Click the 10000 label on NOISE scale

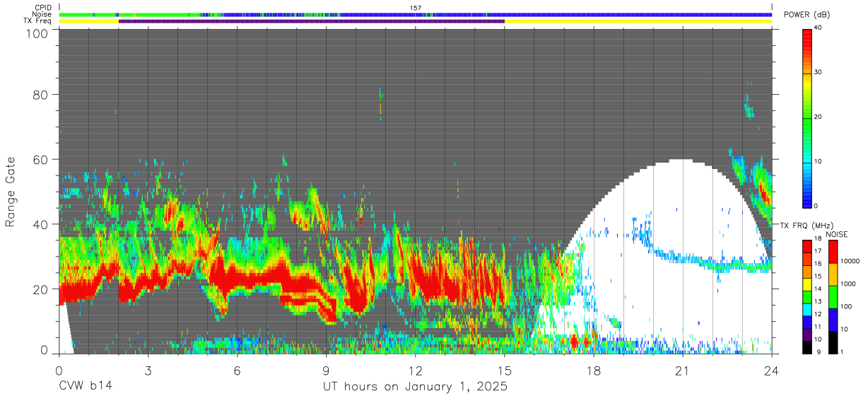(x=850, y=262)
